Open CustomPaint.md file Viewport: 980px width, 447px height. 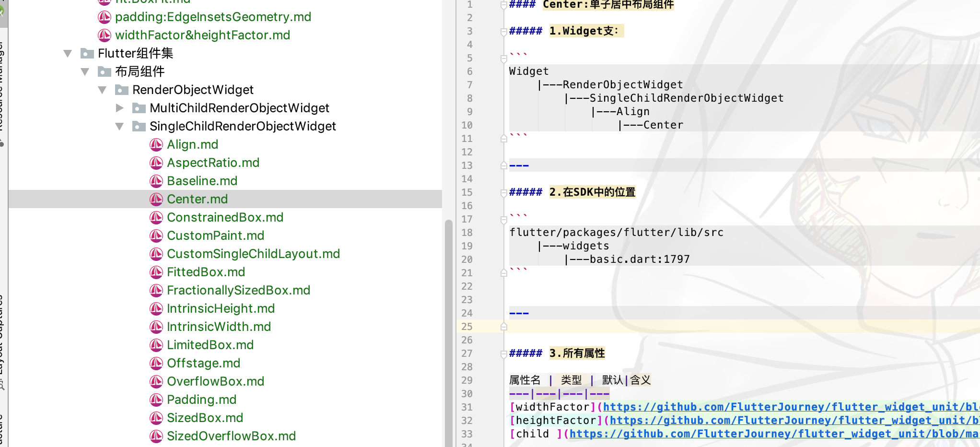pos(215,235)
